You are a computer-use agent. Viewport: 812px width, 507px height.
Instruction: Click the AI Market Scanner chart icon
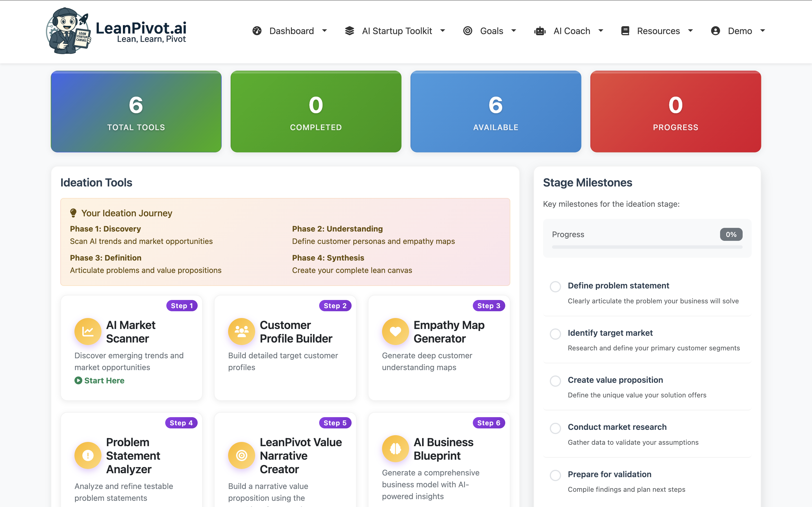(x=88, y=331)
